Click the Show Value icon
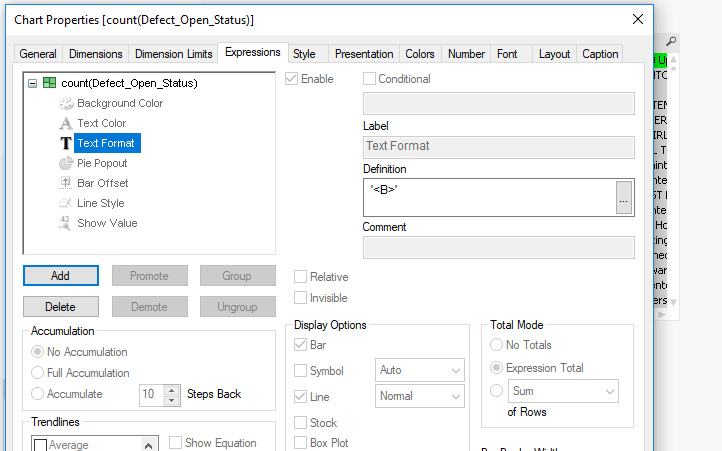This screenshot has width=722, height=451. click(65, 223)
